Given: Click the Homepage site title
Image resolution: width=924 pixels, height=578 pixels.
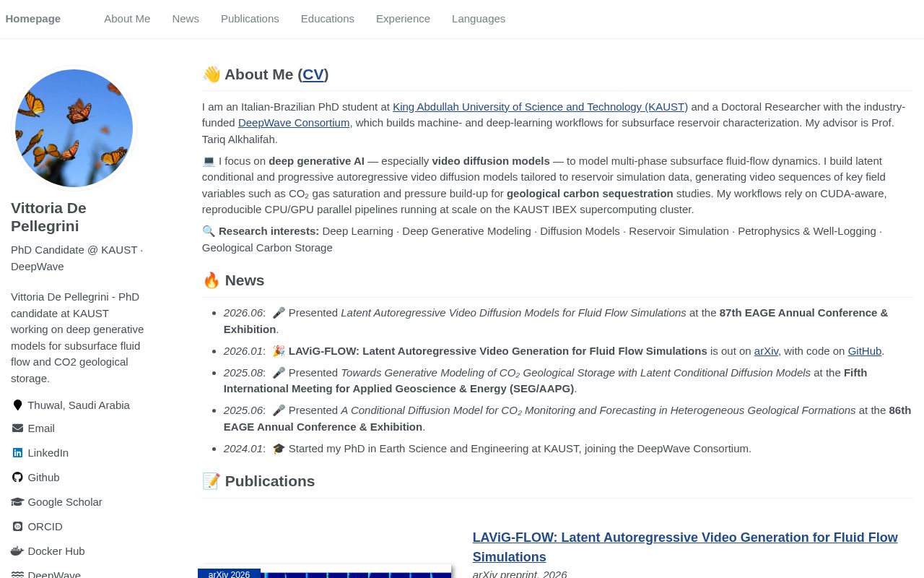Looking at the screenshot, I should click(33, 19).
